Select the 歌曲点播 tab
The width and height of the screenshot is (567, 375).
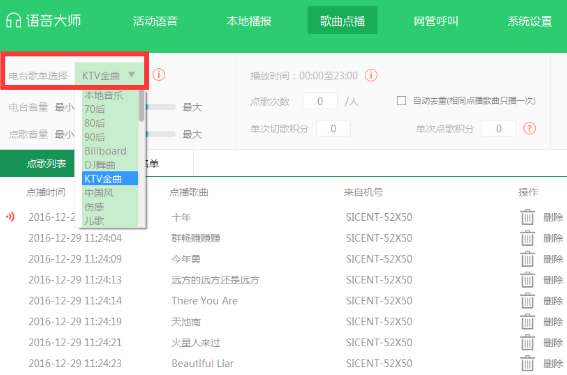click(342, 21)
